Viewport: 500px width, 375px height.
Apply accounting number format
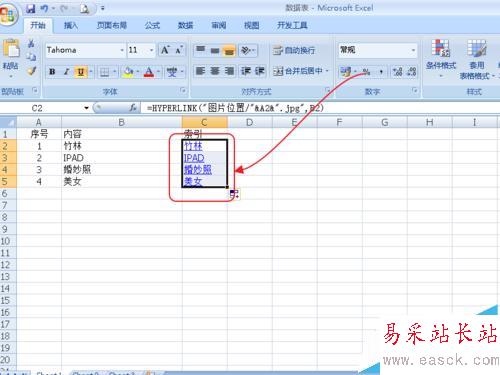[346, 71]
